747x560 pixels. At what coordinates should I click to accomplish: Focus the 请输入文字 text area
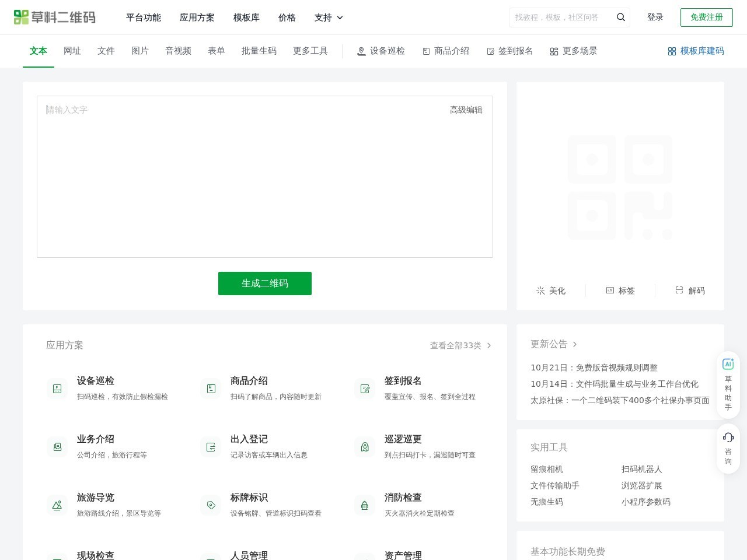(x=265, y=177)
